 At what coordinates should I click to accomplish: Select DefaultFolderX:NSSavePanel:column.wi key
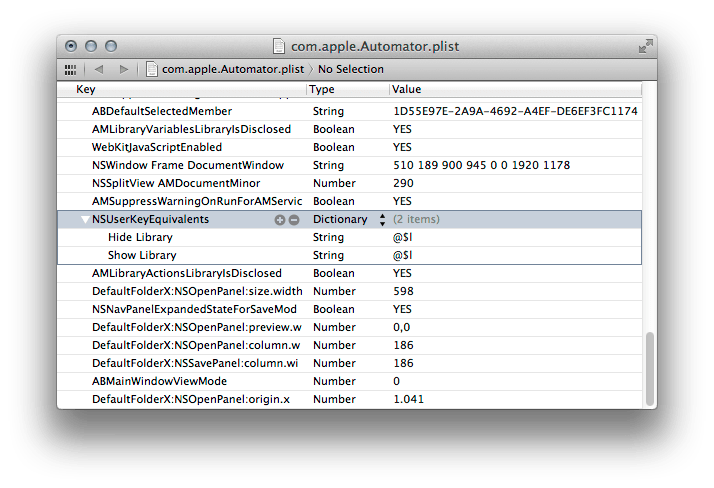195,363
